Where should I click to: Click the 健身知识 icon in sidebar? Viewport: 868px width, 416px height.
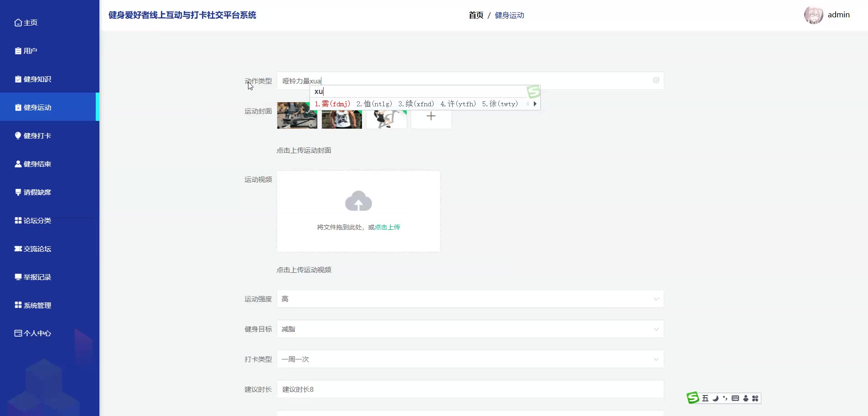pos(18,79)
